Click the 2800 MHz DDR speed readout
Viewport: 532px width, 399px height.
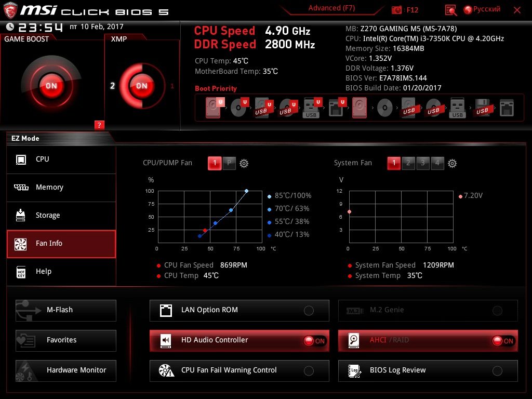point(290,45)
